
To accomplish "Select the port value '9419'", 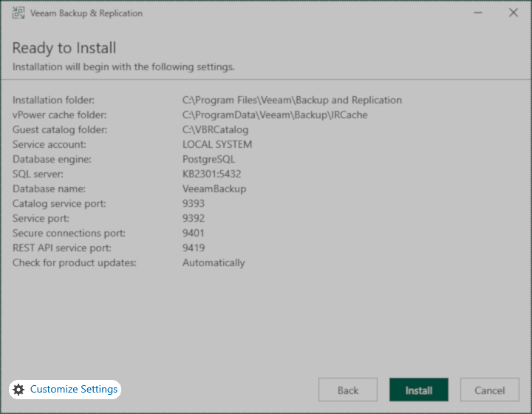I will pos(194,248).
